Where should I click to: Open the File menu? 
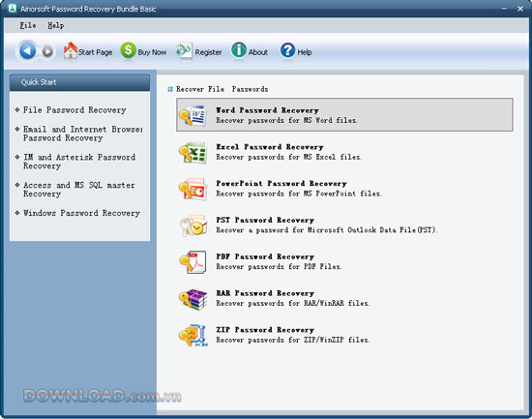(x=28, y=25)
